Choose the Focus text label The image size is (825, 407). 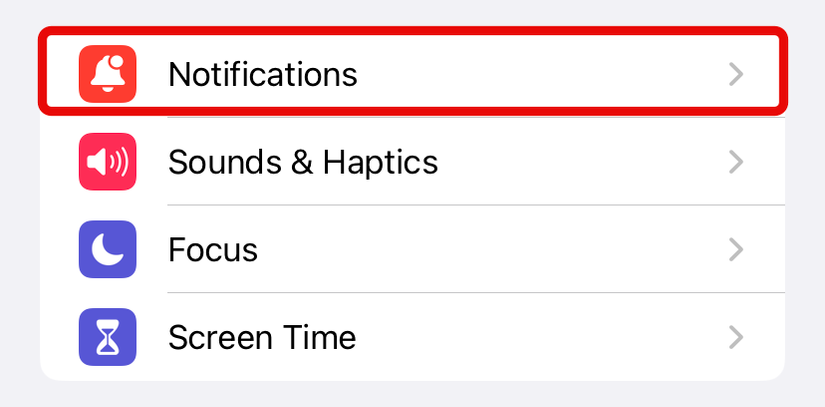click(x=213, y=249)
